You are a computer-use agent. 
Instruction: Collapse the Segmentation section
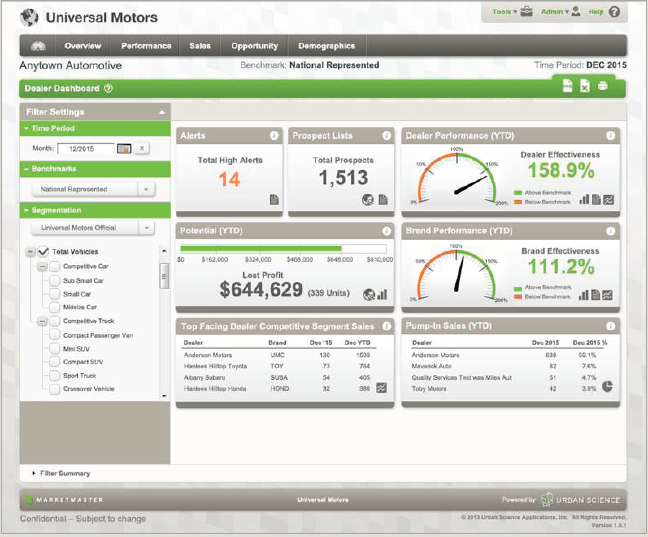click(x=26, y=210)
